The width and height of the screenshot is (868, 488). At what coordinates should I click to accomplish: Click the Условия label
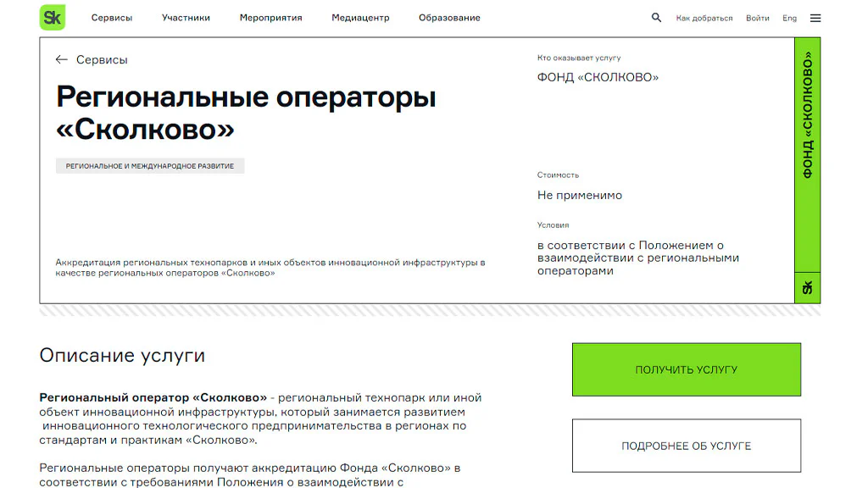tap(553, 225)
